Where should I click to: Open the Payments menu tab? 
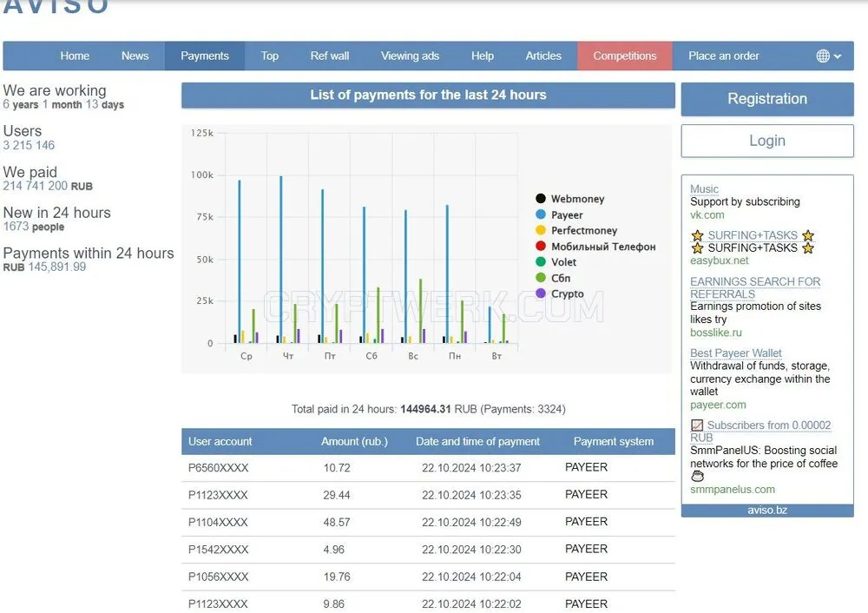(x=205, y=56)
